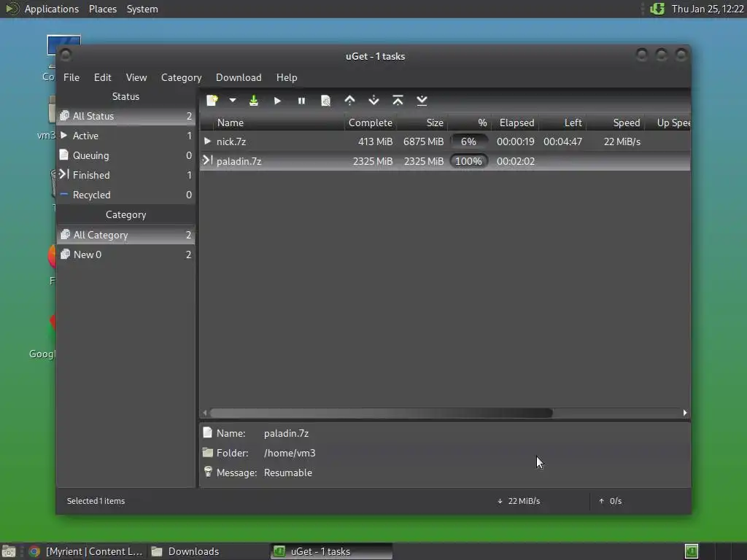Open the Help menu
747x560 pixels.
pyautogui.click(x=286, y=77)
